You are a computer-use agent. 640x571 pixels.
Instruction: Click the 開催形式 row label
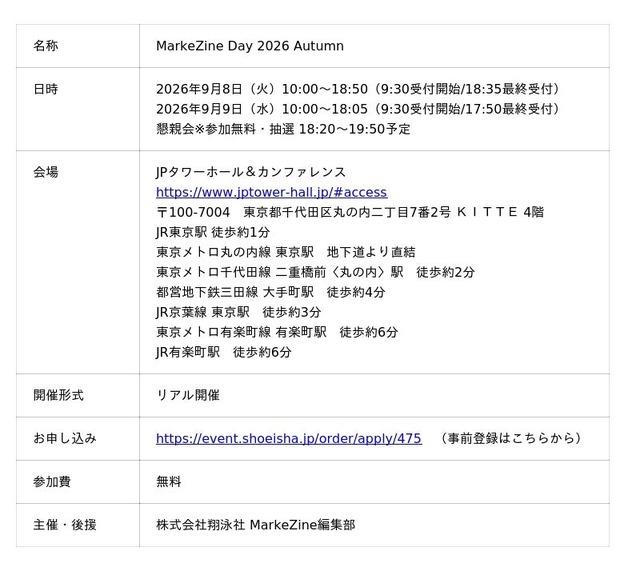pos(58,395)
